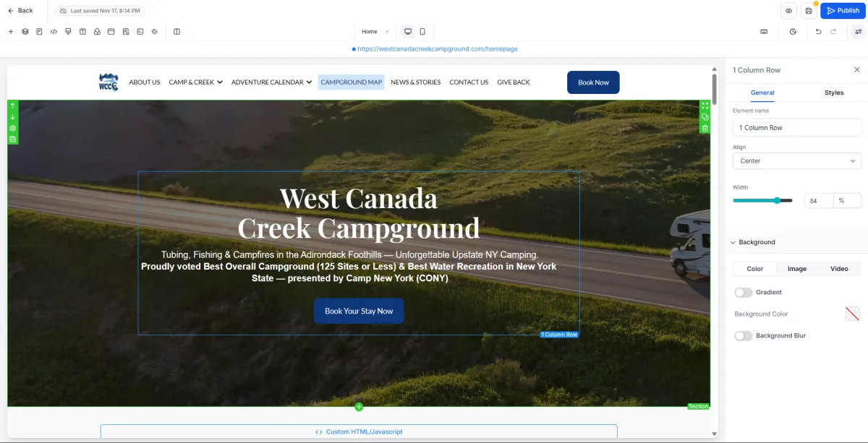The width and height of the screenshot is (868, 443).
Task: Select the Custom HTML/Javascript element
Action: [x=359, y=431]
